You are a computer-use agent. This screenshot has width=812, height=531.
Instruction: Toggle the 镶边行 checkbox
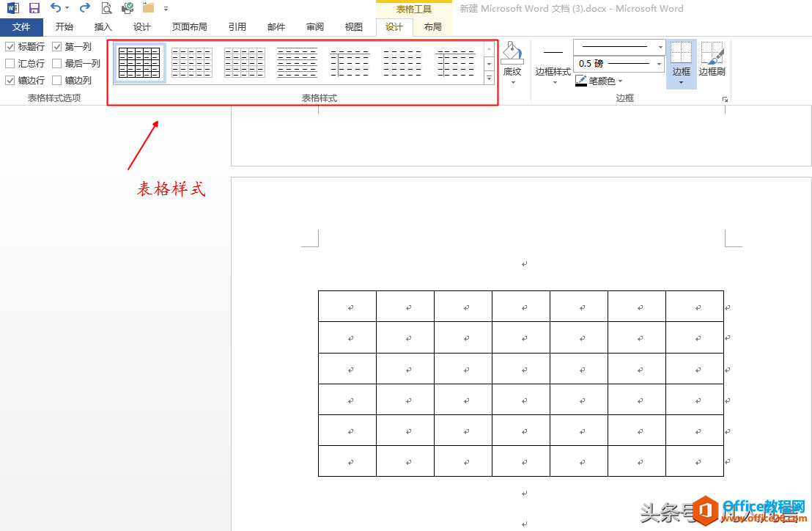click(x=10, y=80)
